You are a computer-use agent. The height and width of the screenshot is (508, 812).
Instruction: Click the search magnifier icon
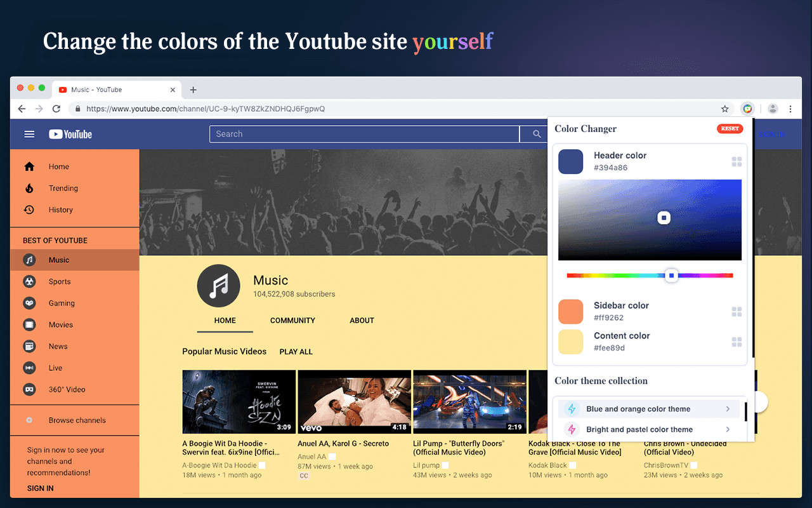click(536, 134)
